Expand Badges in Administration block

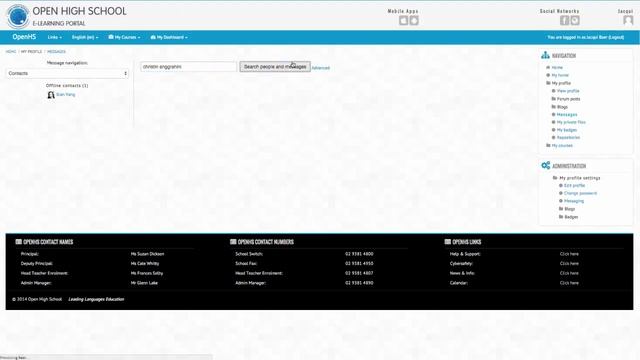point(571,217)
